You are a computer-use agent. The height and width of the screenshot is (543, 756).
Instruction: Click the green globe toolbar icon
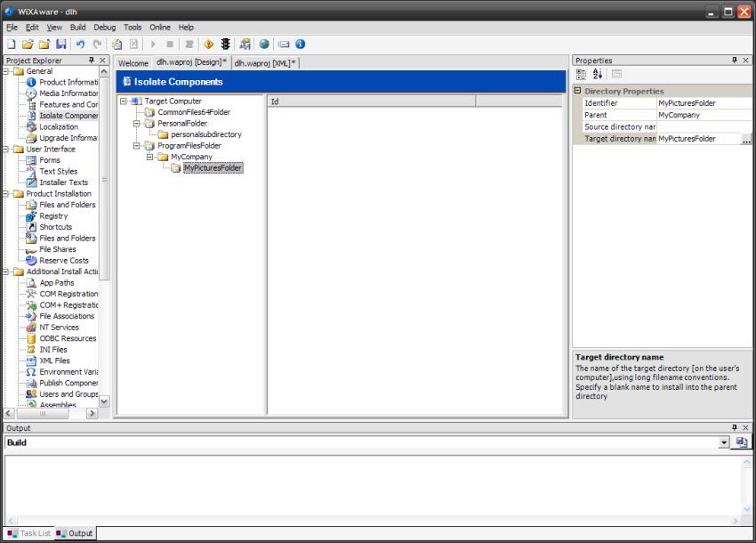264,45
